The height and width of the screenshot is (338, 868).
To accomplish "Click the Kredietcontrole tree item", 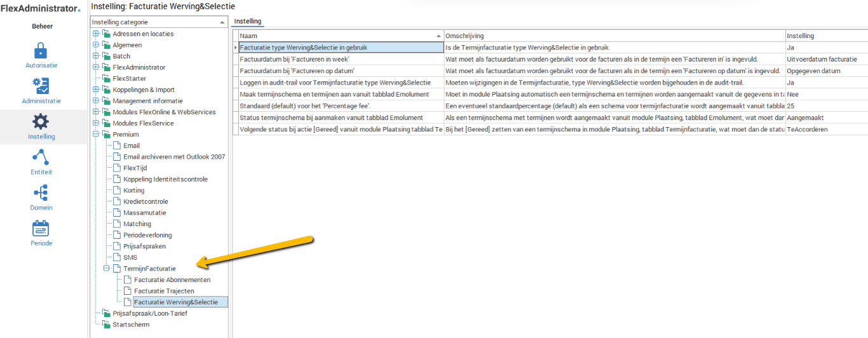I will tap(146, 201).
